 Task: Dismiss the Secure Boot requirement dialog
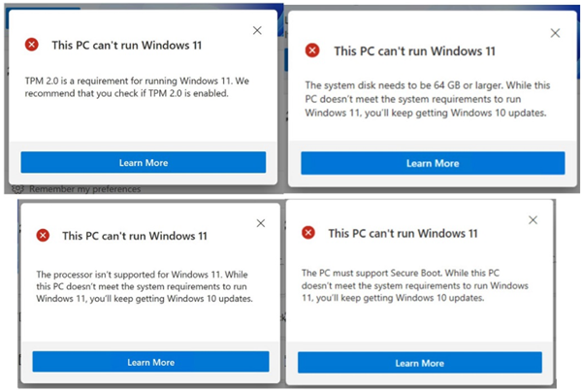tap(533, 220)
